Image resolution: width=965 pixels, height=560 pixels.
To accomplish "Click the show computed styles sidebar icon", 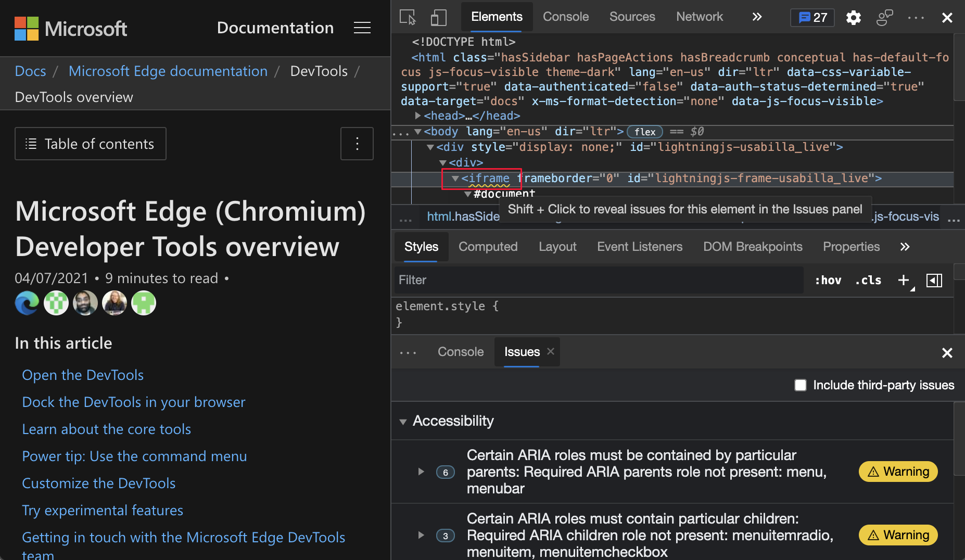I will tap(934, 280).
